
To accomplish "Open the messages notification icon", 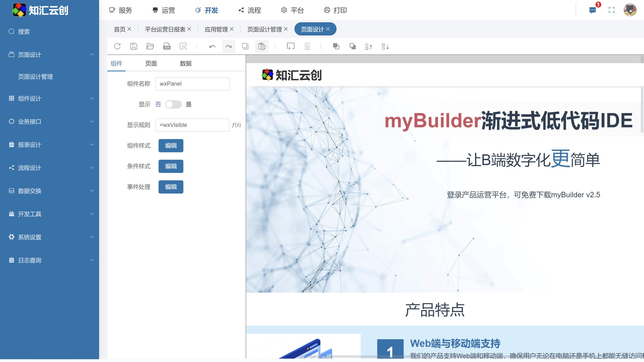I will pos(592,10).
